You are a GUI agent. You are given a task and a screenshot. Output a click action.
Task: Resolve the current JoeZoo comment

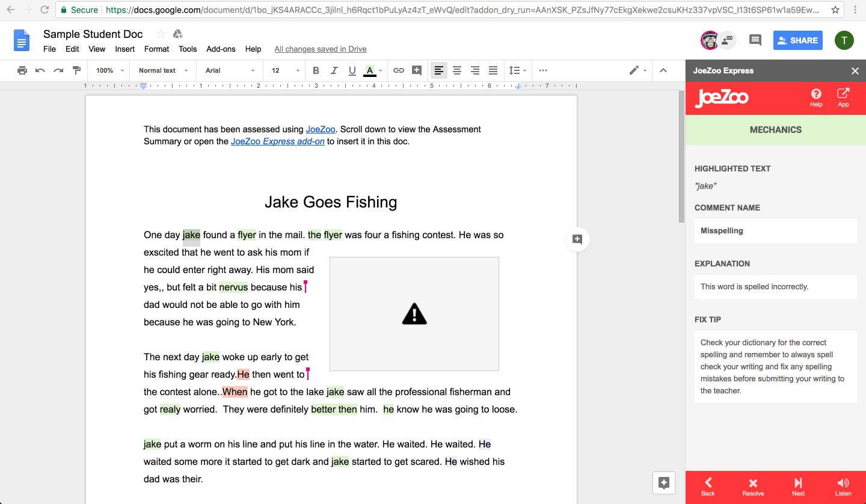753,487
